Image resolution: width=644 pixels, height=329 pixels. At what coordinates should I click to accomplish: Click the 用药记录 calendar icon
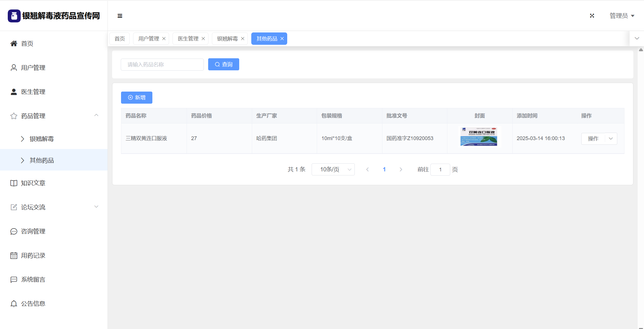(x=14, y=256)
